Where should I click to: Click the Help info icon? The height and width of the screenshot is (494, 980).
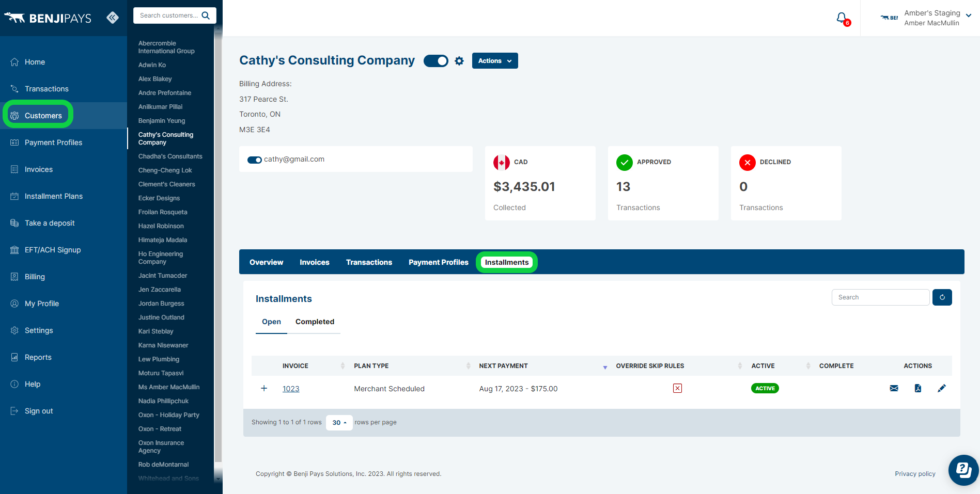[14, 384]
